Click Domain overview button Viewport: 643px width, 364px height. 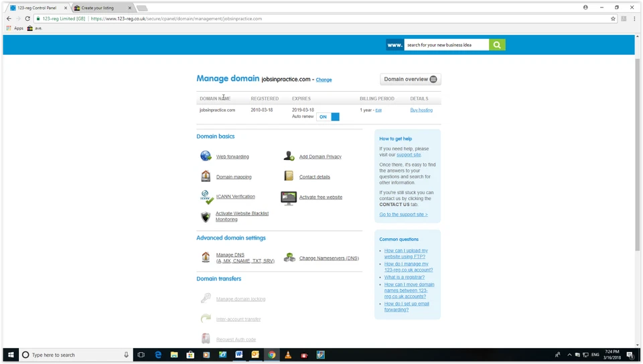pyautogui.click(x=411, y=79)
